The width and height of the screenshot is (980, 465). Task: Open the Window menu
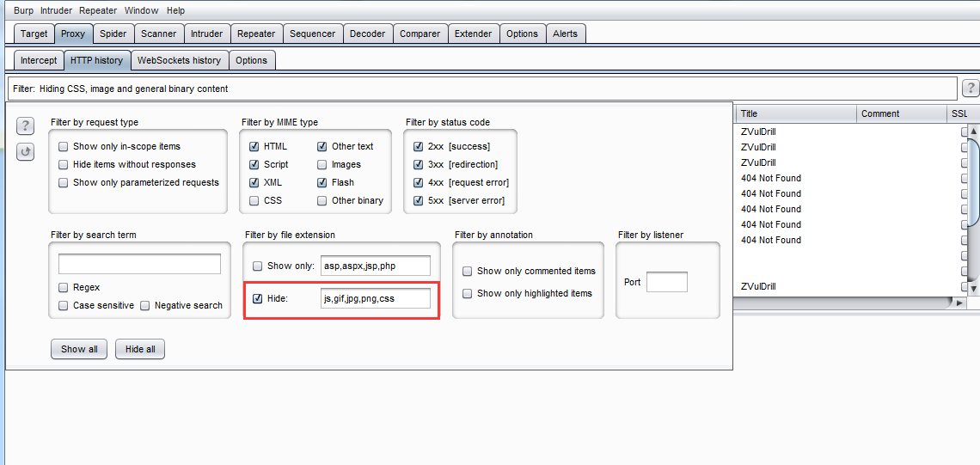tap(141, 10)
